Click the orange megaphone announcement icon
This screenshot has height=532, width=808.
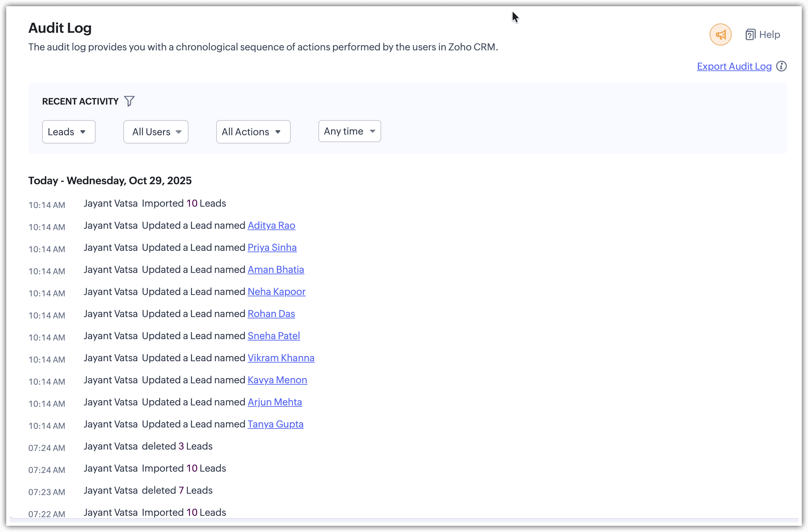pos(720,35)
